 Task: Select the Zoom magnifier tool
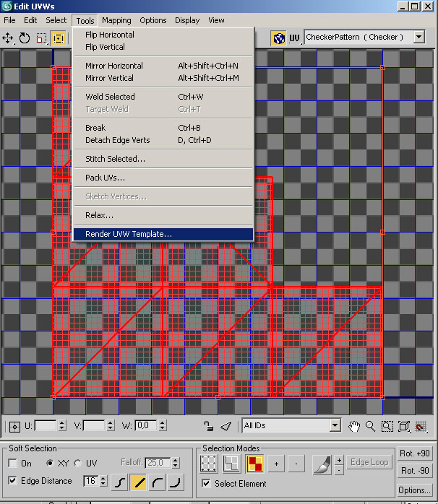[x=370, y=426]
